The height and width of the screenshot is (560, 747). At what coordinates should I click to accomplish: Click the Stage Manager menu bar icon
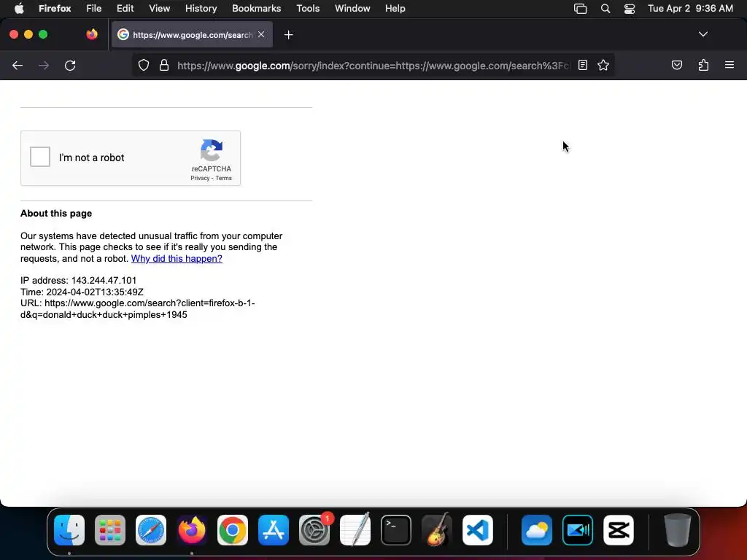580,9
